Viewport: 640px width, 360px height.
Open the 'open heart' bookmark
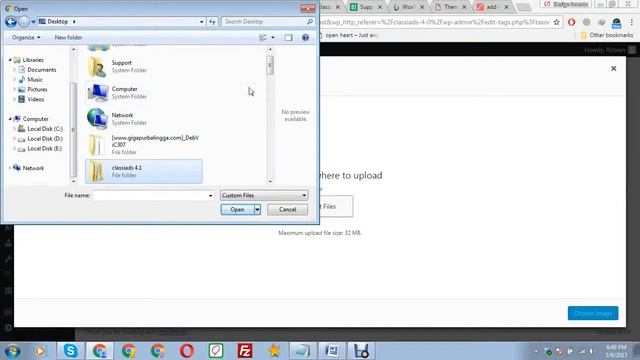348,36
